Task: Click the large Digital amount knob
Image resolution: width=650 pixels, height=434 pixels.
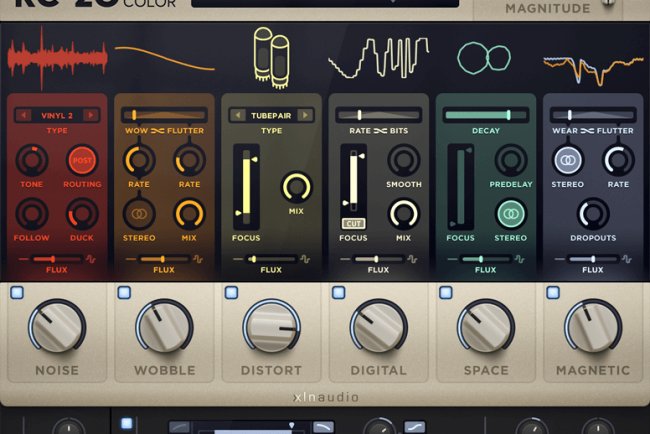Action: coord(378,327)
